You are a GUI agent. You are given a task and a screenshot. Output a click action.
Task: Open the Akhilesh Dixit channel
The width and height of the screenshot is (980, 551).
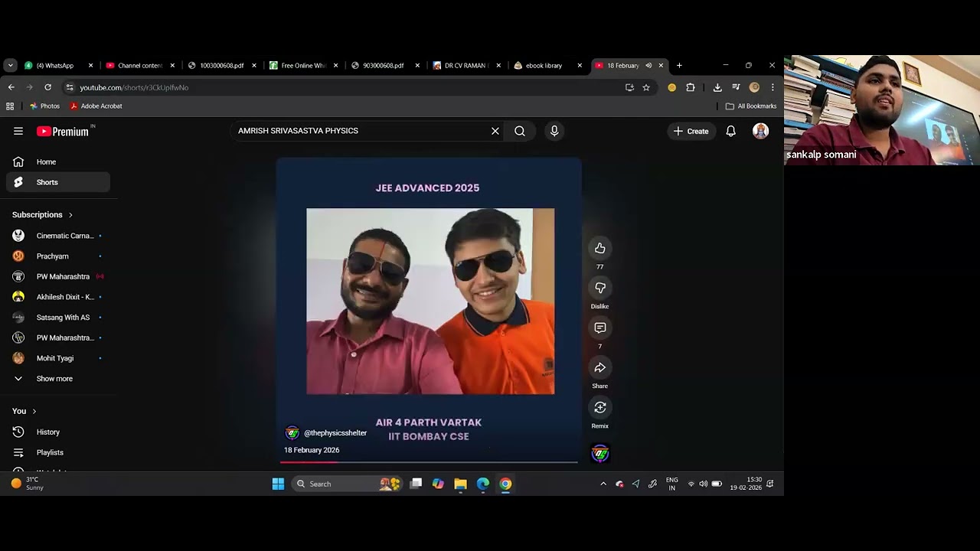pos(58,297)
